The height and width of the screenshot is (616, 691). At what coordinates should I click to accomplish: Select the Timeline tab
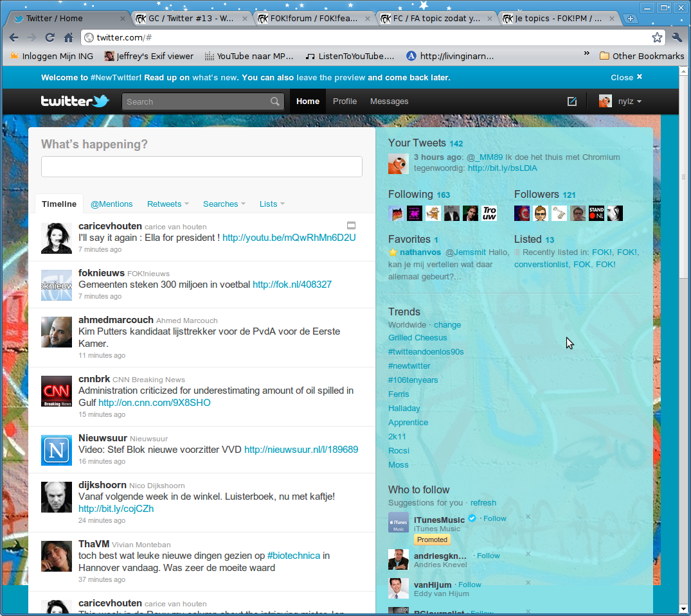click(x=59, y=204)
